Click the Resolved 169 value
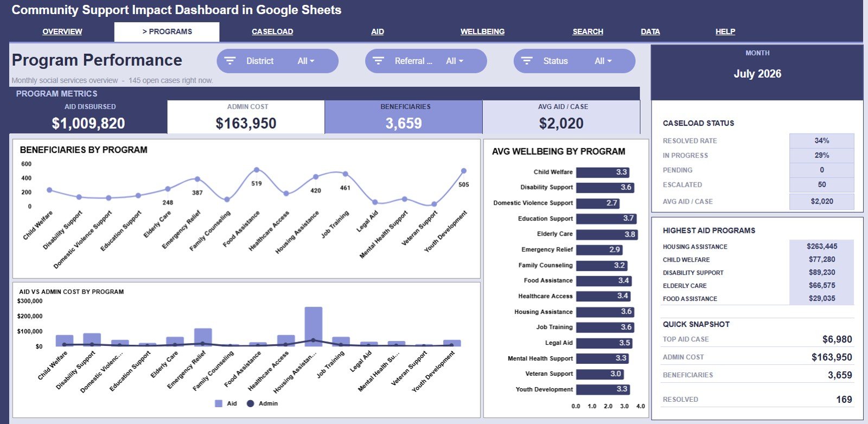This screenshot has width=868, height=424. point(844,400)
